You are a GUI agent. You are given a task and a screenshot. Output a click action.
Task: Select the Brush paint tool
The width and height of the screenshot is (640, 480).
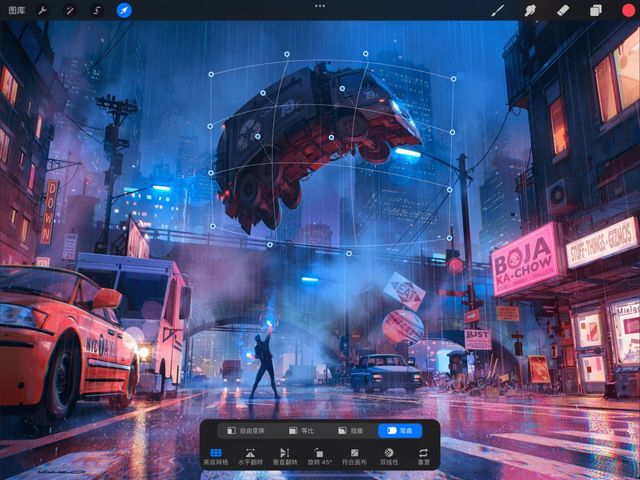497,10
